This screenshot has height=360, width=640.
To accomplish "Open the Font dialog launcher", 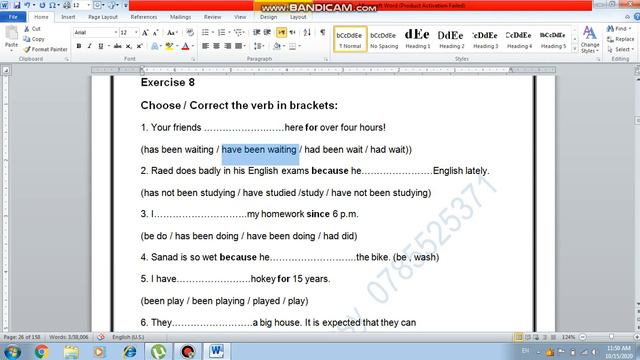I will (193, 60).
